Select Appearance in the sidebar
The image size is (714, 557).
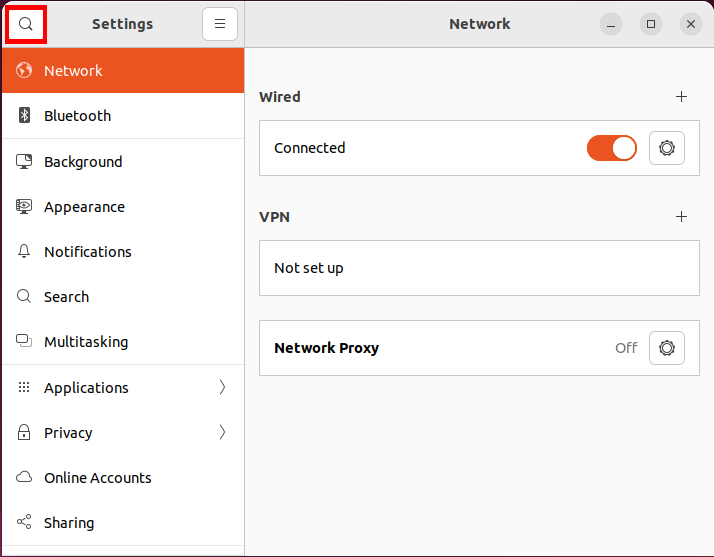coord(123,207)
